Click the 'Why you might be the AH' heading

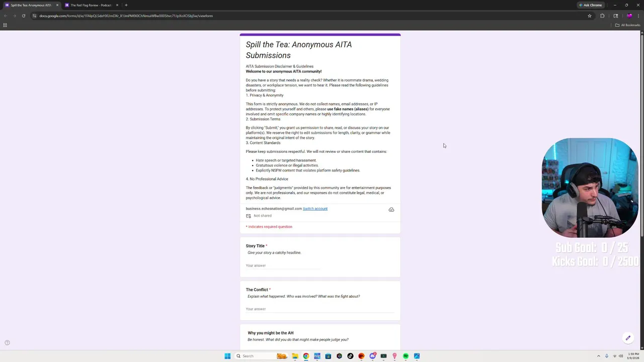point(271,333)
